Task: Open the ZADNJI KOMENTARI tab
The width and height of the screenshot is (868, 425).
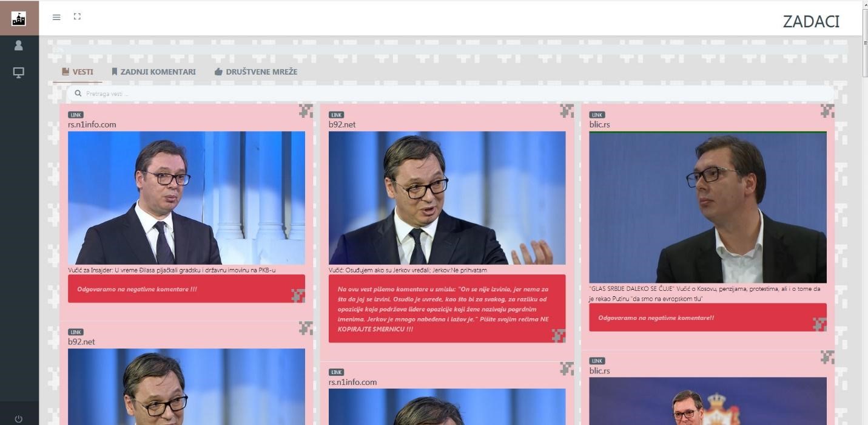Action: pos(153,72)
